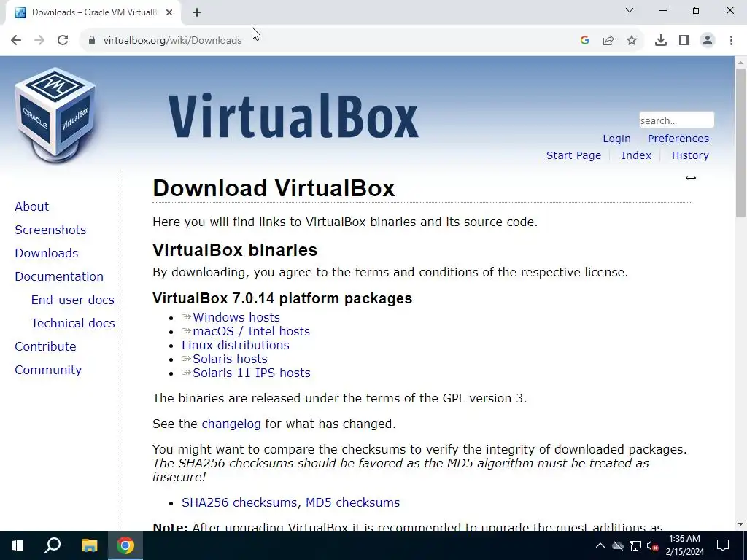Bookmark this page with the star icon
Screen dimensions: 747x560
click(x=632, y=41)
